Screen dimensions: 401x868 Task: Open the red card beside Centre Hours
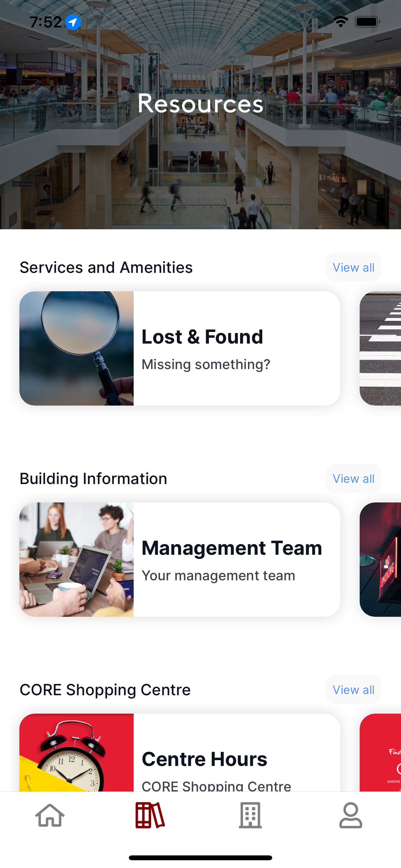pyautogui.click(x=380, y=753)
